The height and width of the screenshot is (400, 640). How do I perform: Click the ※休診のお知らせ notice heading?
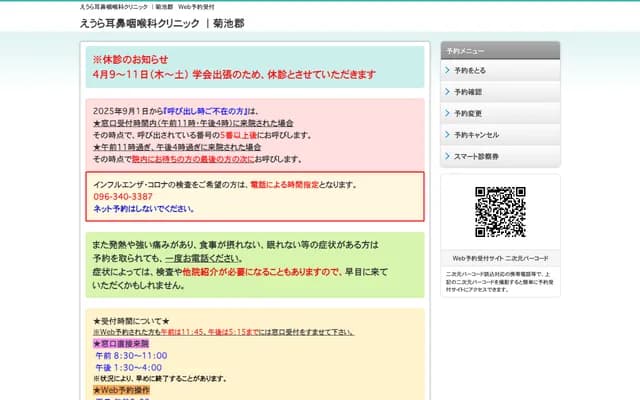point(132,60)
